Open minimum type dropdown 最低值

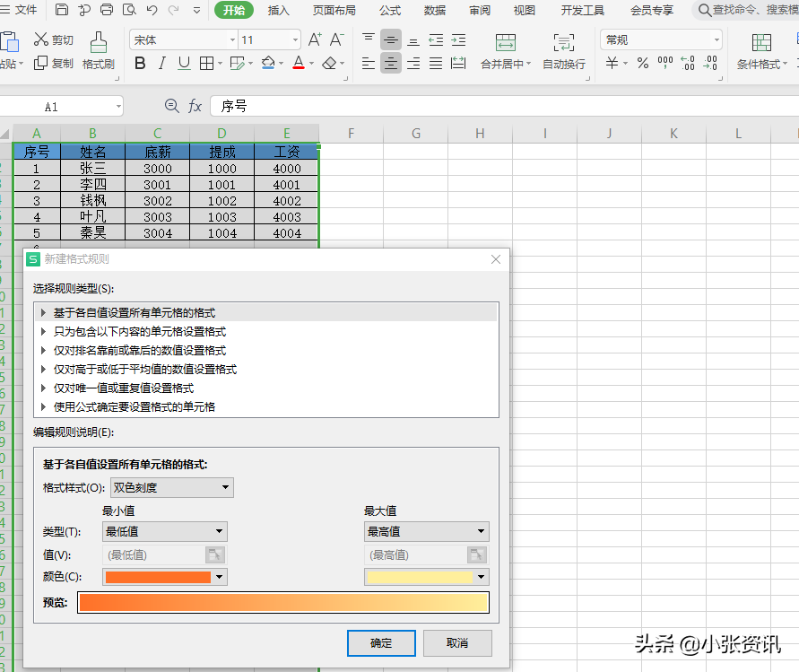165,531
